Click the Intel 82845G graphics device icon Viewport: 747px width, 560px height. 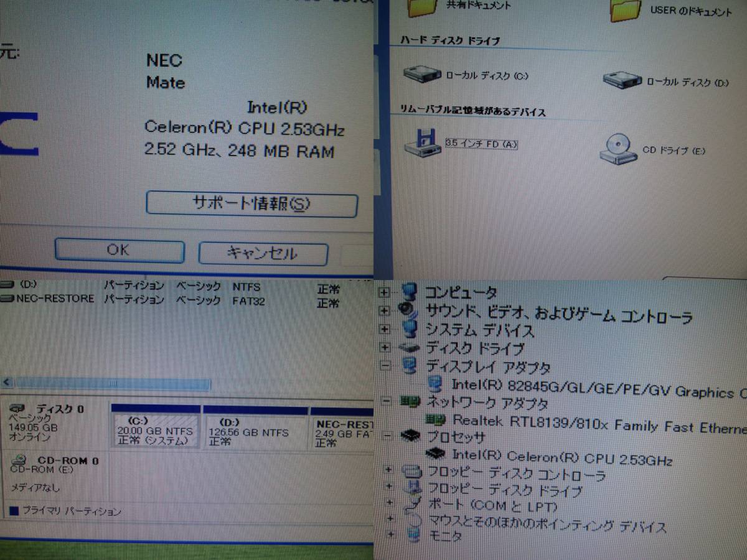click(436, 383)
